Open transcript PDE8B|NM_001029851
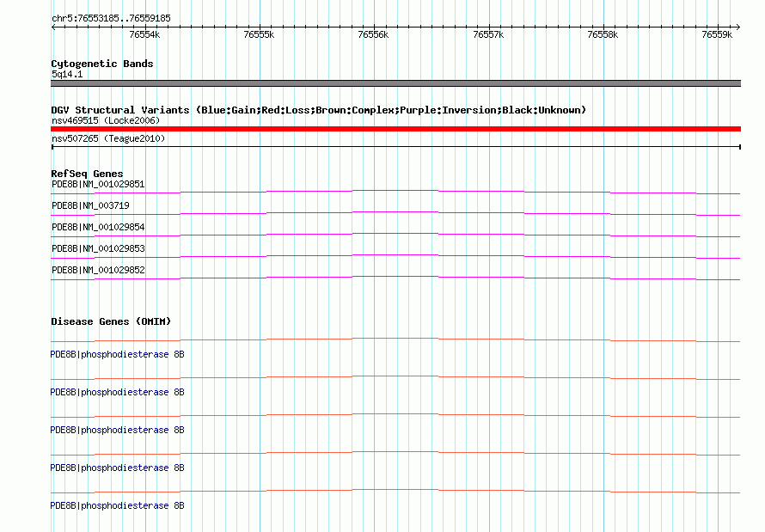This screenshot has height=532, width=765. point(98,184)
